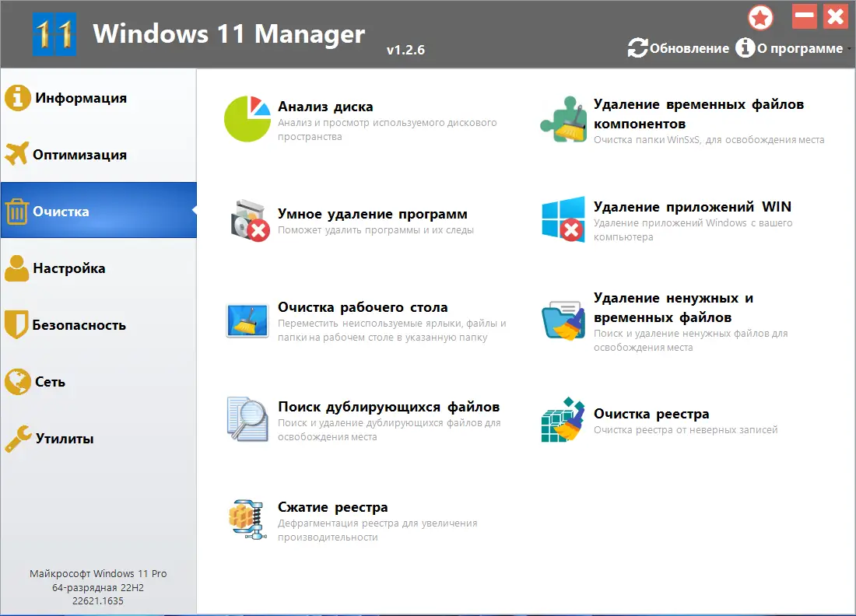Open the Утилиты section
Screen dimensions: 856x616
click(x=65, y=439)
